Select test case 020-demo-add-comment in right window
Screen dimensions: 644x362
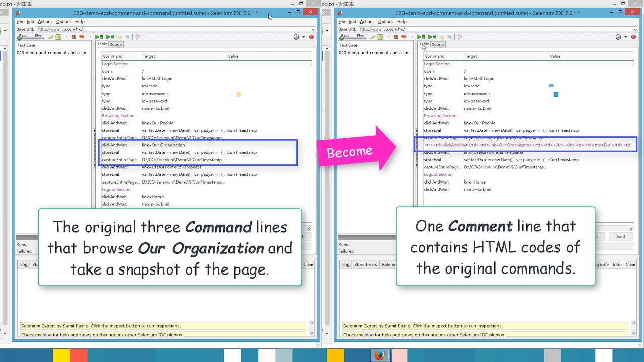375,53
